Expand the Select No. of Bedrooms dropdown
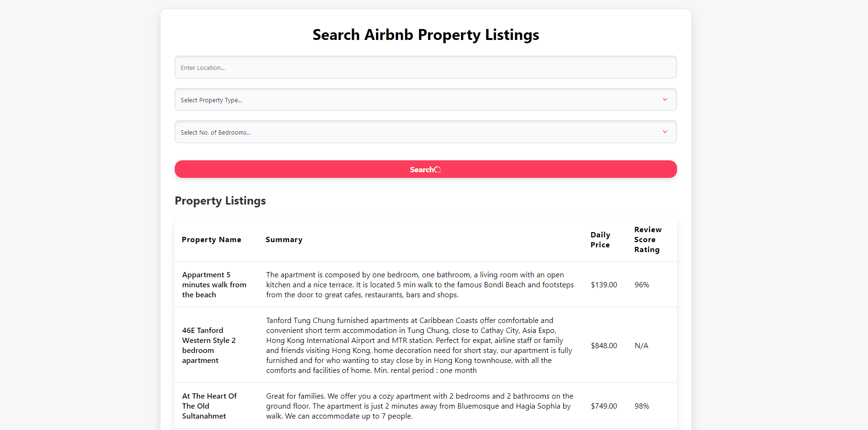The height and width of the screenshot is (430, 868). pyautogui.click(x=425, y=132)
